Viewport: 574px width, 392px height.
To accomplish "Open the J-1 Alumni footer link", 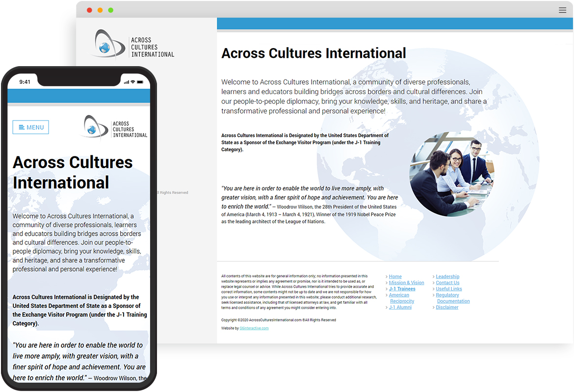I will coord(400,307).
